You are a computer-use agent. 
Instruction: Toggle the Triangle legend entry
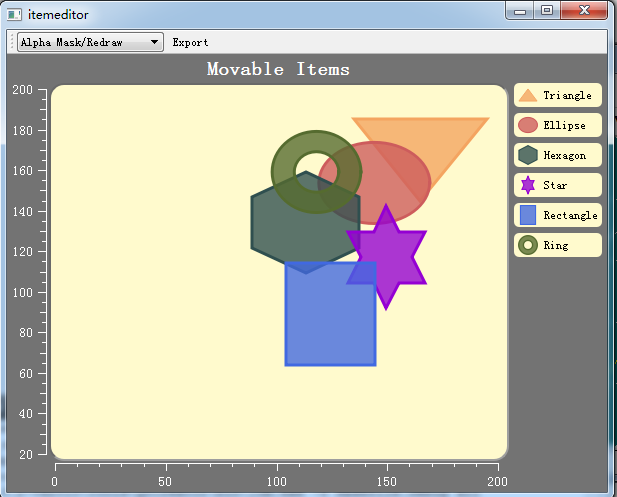tap(558, 95)
